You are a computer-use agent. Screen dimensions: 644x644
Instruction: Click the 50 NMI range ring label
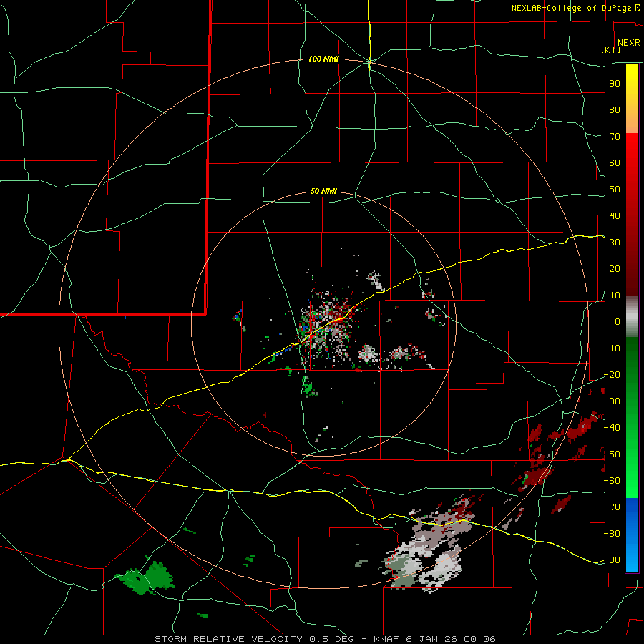[323, 191]
